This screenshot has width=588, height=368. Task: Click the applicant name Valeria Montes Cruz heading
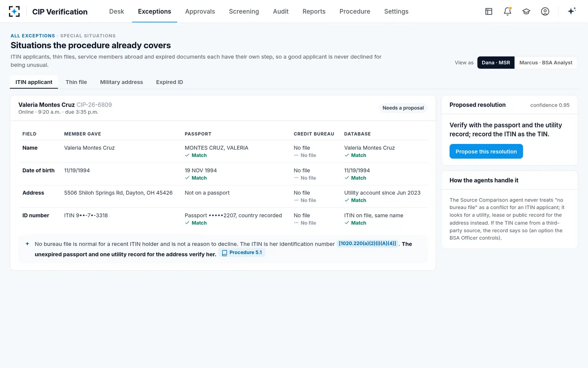tap(47, 105)
